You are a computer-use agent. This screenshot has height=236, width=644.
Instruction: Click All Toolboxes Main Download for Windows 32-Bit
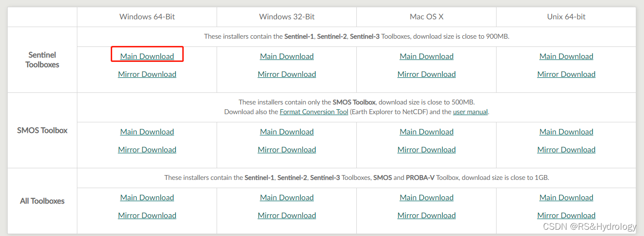pyautogui.click(x=287, y=197)
